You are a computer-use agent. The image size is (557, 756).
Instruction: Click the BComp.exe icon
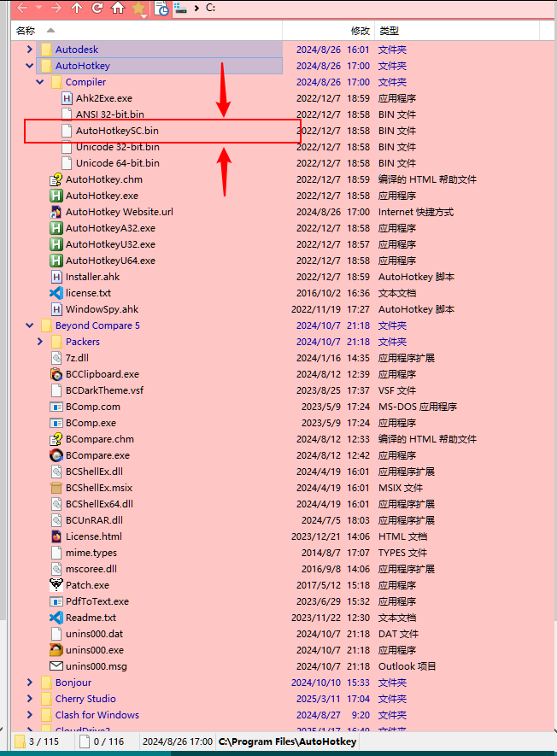56,423
